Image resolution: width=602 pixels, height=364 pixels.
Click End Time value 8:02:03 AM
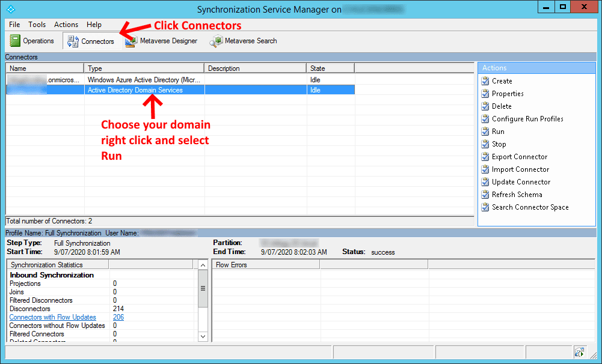click(x=293, y=252)
